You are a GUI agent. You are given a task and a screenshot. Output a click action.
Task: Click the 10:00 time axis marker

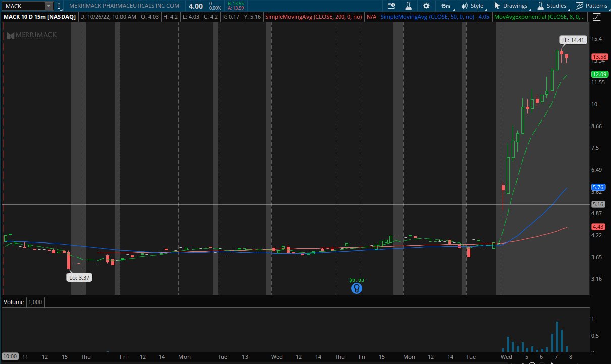(11, 356)
